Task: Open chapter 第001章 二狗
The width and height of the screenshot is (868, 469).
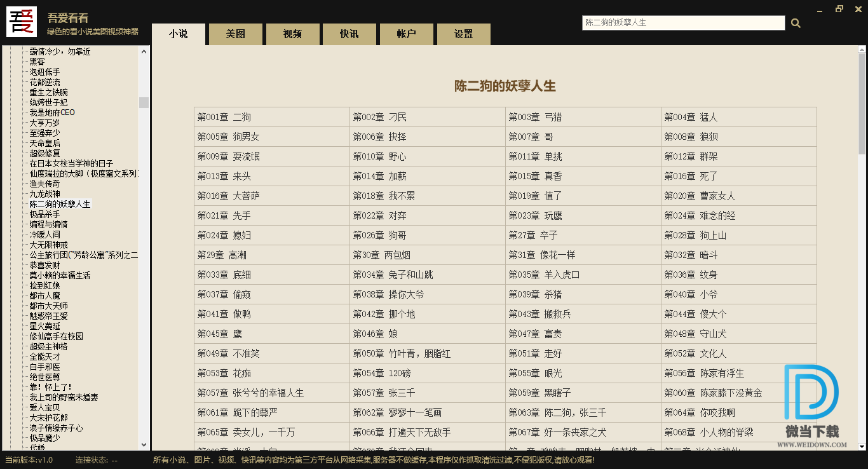Action: click(x=224, y=117)
